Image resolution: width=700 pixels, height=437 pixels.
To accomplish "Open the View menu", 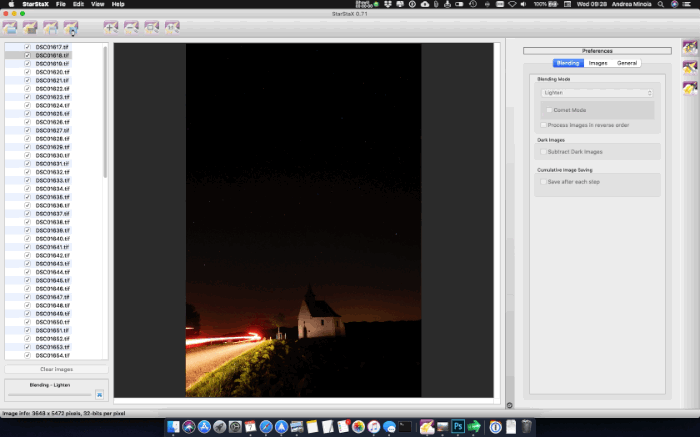I will (97, 4).
